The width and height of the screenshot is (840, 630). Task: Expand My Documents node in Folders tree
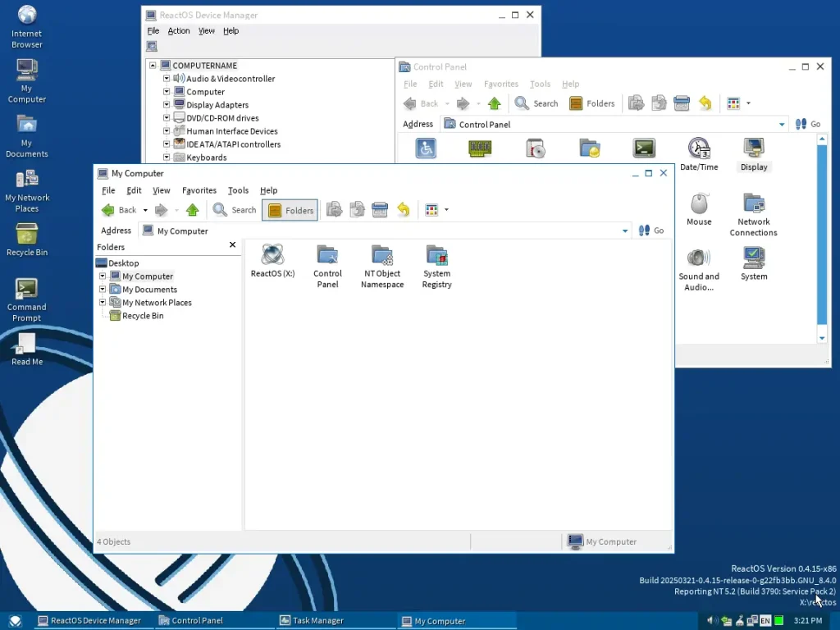pos(103,290)
